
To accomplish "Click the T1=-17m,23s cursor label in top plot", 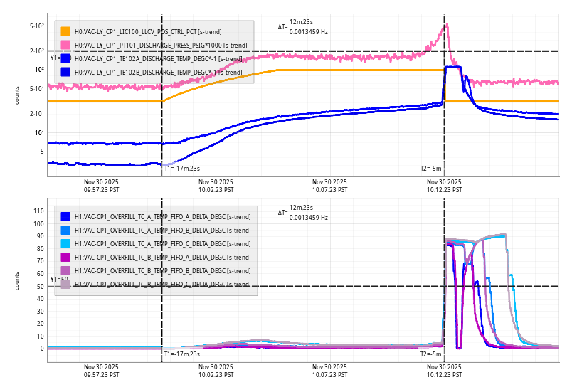I will coord(182,169).
